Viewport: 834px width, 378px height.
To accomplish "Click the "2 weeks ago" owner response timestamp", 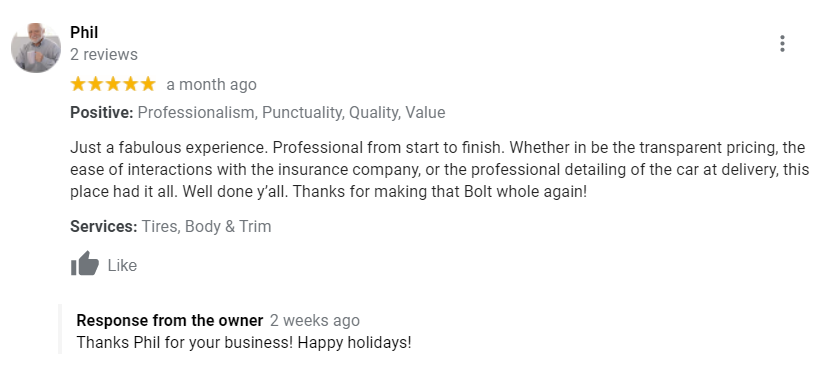I will (315, 321).
